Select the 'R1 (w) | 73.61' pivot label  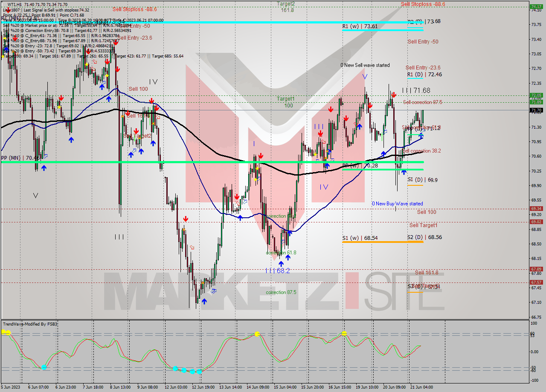[x=360, y=26]
